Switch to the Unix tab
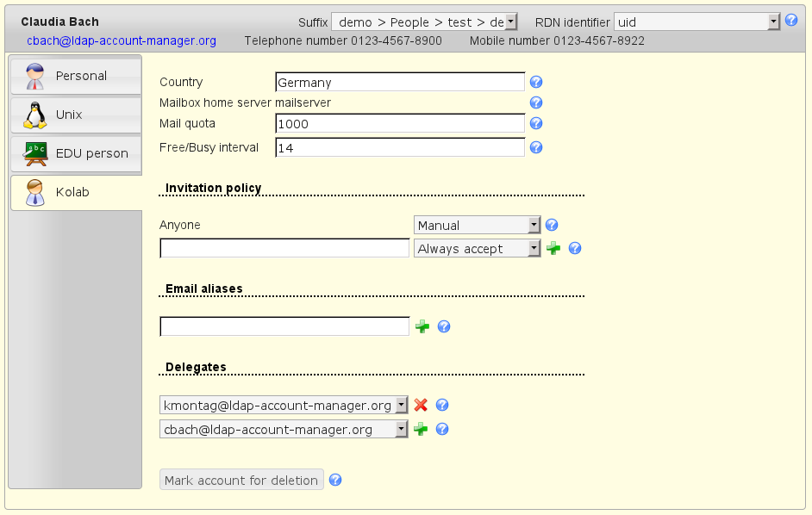Image resolution: width=812 pixels, height=515 pixels. pyautogui.click(x=75, y=115)
